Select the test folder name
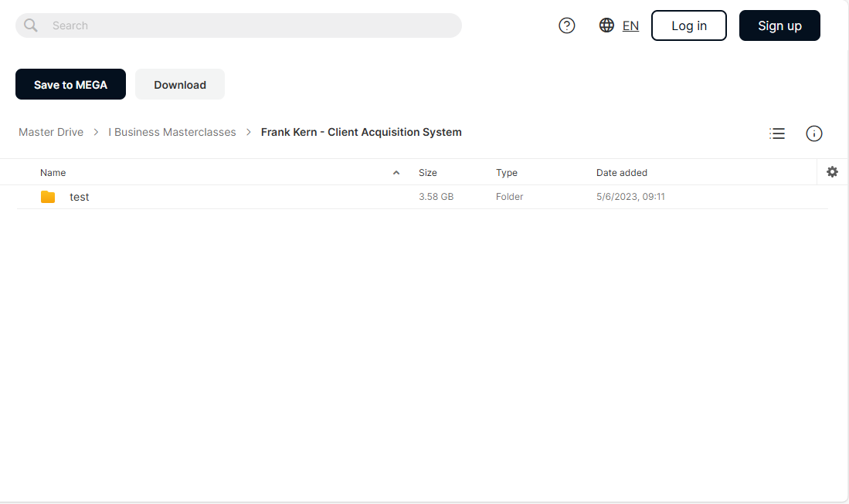 pyautogui.click(x=79, y=197)
